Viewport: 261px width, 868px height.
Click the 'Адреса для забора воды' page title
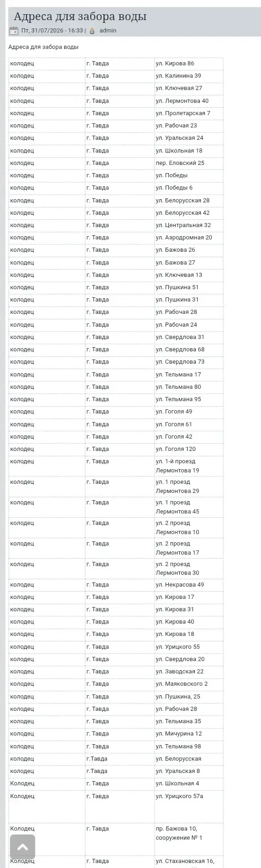[80, 16]
